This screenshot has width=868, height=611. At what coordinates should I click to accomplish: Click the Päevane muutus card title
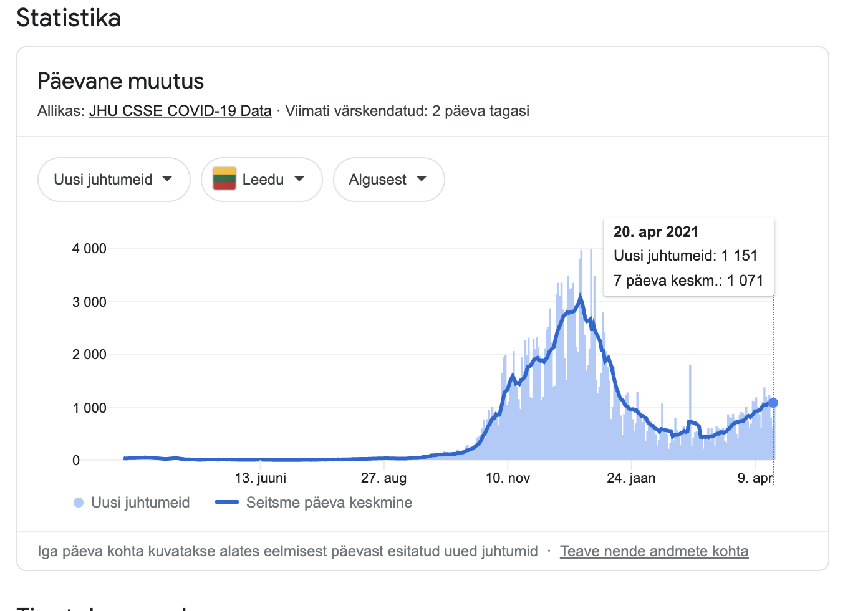[121, 81]
